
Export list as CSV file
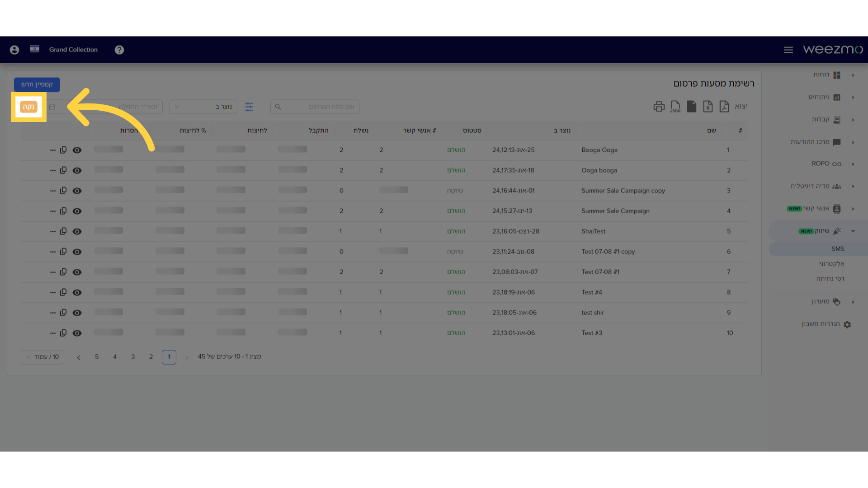692,107
